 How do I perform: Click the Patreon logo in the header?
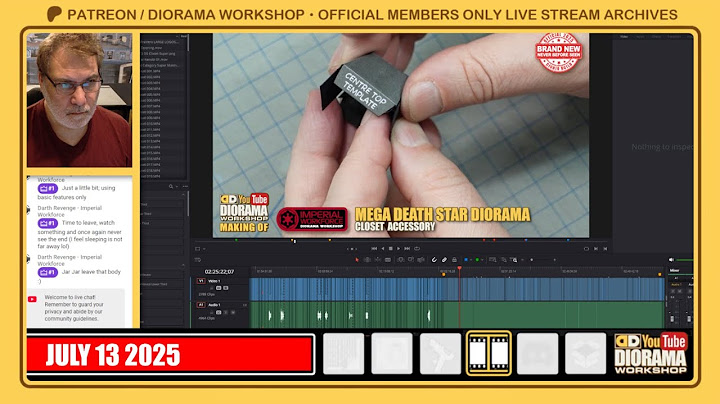click(54, 14)
